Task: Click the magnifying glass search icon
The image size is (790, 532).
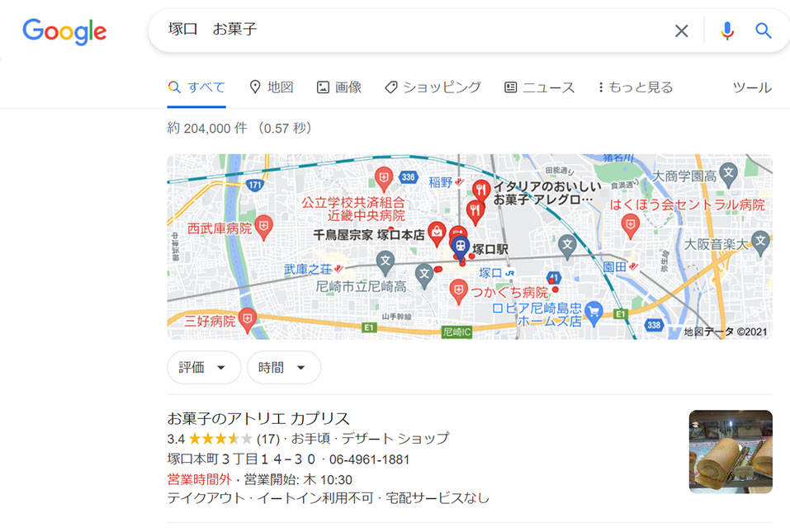Action: [x=762, y=31]
